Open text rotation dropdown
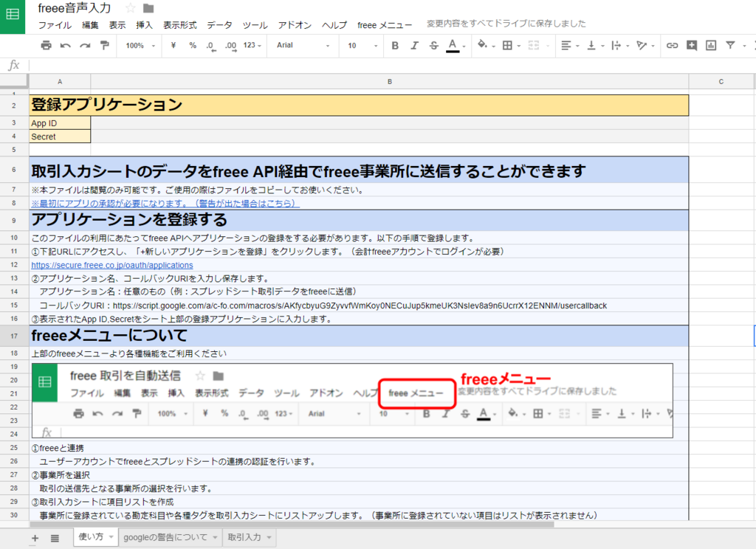The height and width of the screenshot is (549, 756). tap(645, 45)
